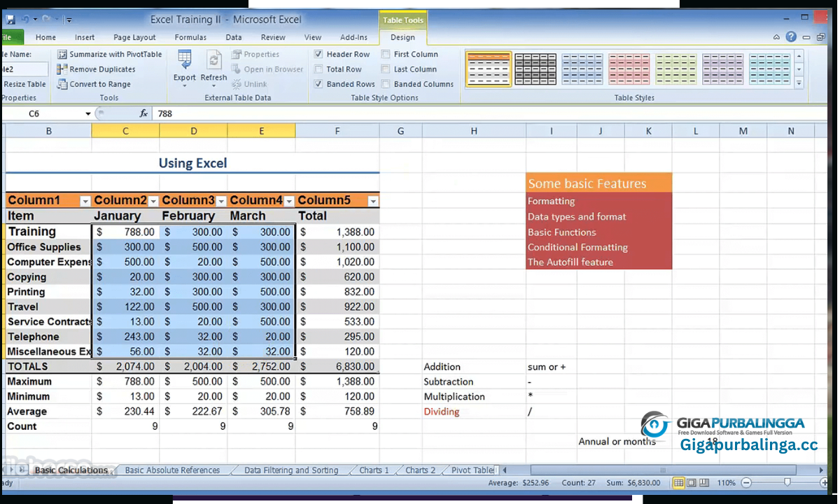Enable the Last Column checkbox

click(386, 69)
